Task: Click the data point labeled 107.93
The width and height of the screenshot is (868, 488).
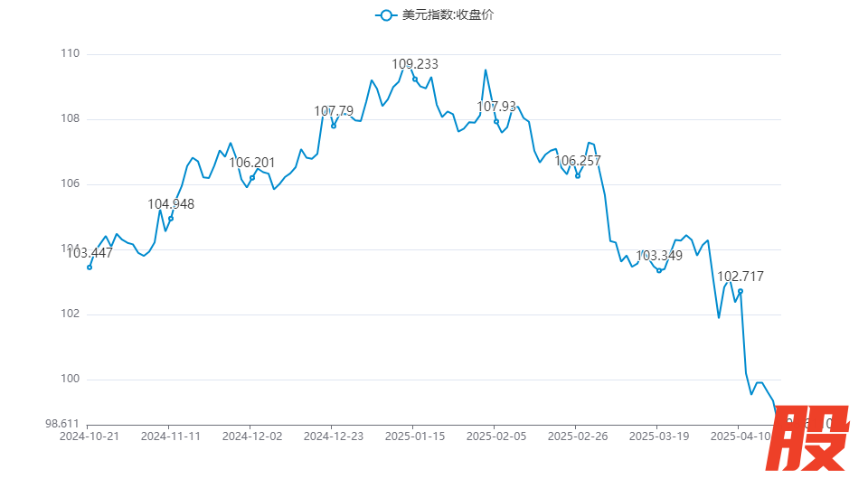Action: point(496,121)
